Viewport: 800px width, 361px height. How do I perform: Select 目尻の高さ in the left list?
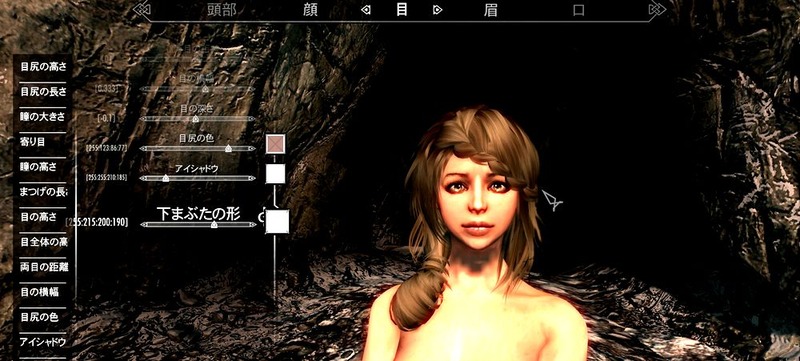43,67
